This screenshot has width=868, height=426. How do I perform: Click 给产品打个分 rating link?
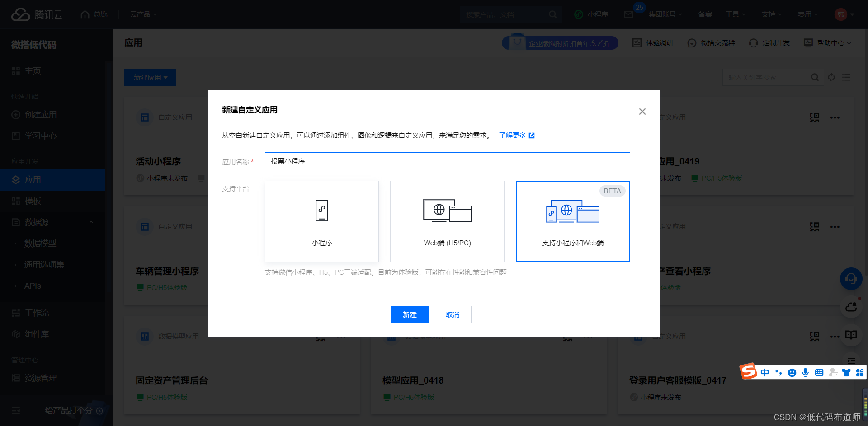point(74,411)
